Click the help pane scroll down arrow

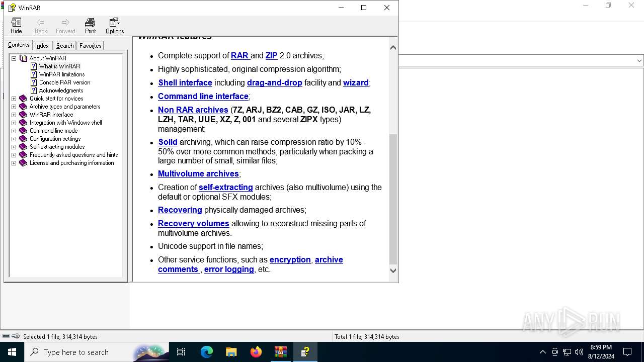pyautogui.click(x=393, y=270)
